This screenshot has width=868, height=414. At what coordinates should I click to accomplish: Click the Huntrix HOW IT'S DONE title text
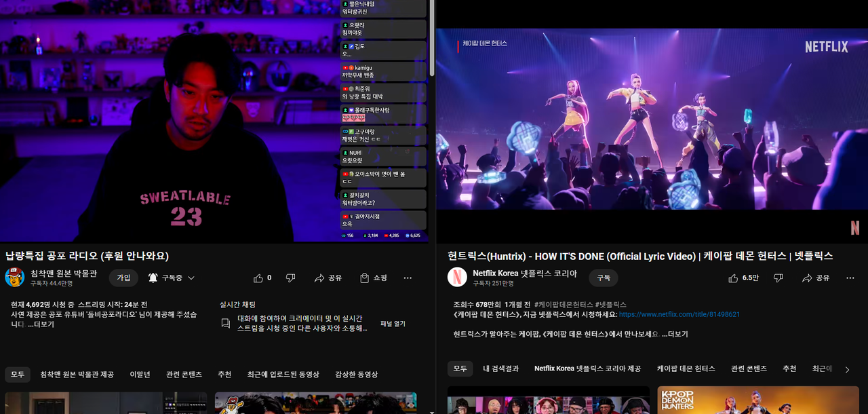640,256
